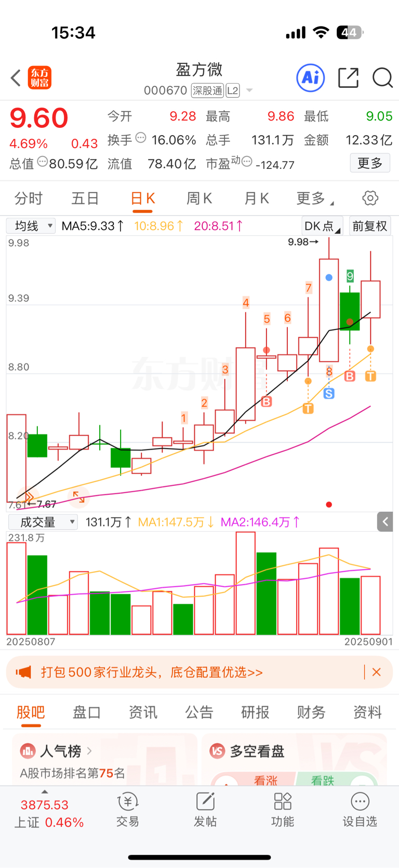Expand the 上证 index arrow
Image resolution: width=399 pixels, height=868 pixels.
45,792
